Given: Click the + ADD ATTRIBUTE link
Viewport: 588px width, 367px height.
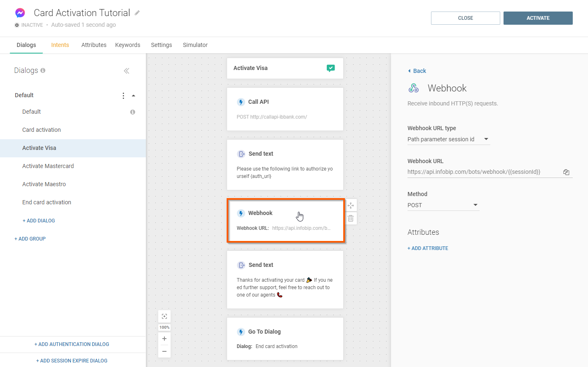Looking at the screenshot, I should click(428, 248).
